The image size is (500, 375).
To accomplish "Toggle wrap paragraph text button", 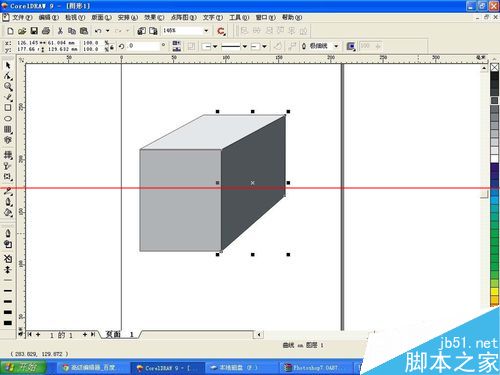I will coord(192,46).
